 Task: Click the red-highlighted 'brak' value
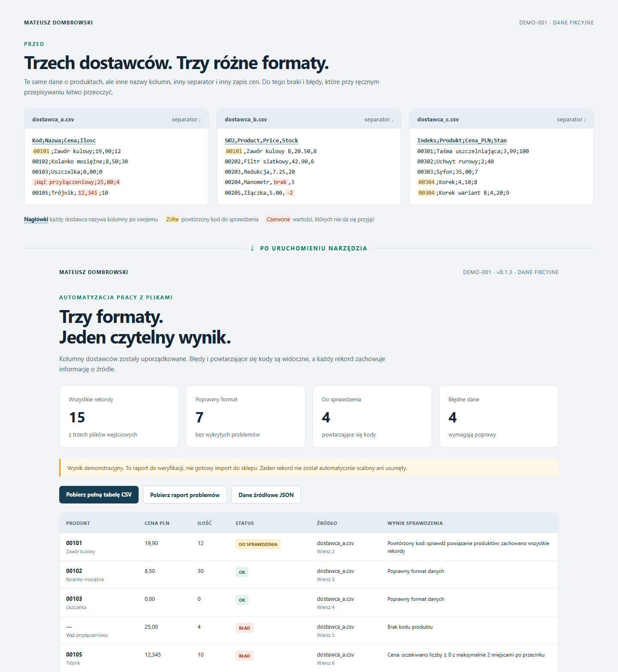pyautogui.click(x=280, y=182)
